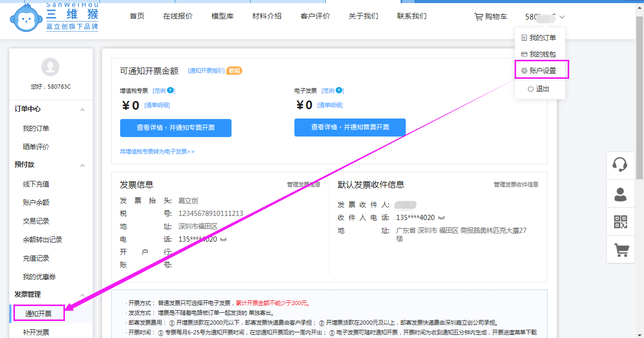Click the user avatar in left sidebar

pyautogui.click(x=50, y=67)
